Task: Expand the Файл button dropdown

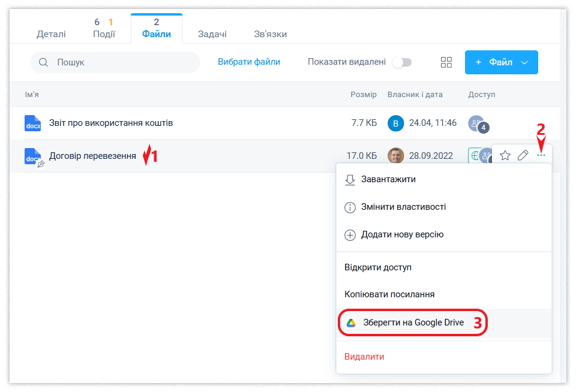Action: pos(524,62)
